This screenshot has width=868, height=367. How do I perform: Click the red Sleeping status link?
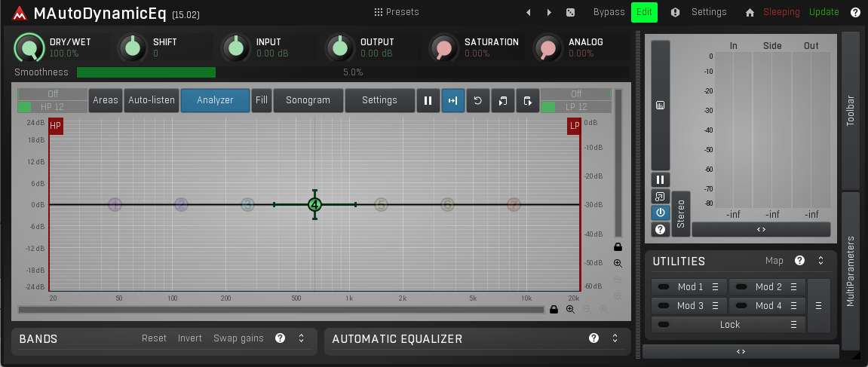(x=781, y=11)
